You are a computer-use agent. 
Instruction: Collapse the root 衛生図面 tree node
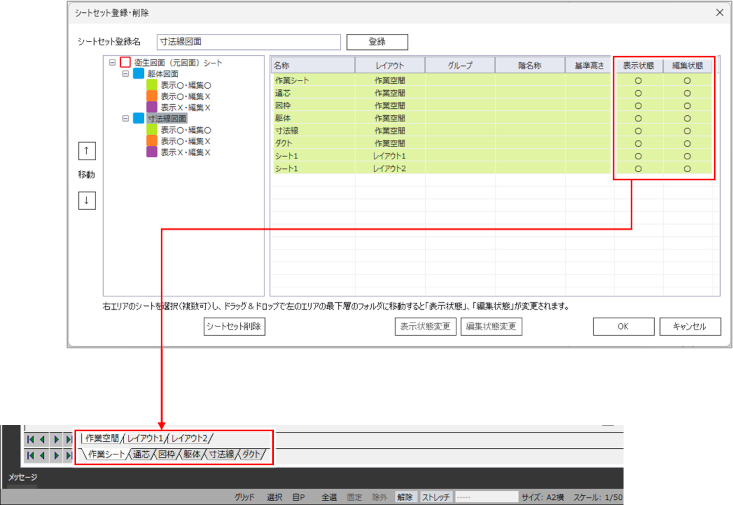[x=112, y=63]
